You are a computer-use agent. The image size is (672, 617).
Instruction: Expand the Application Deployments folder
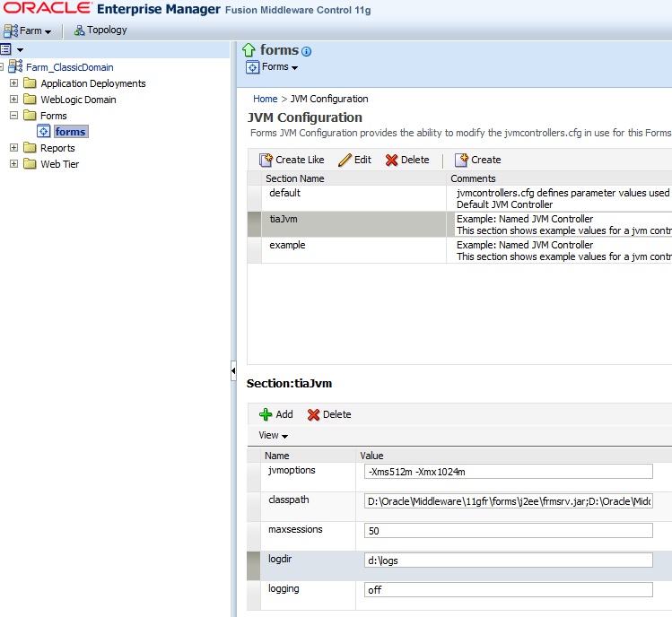[x=13, y=83]
